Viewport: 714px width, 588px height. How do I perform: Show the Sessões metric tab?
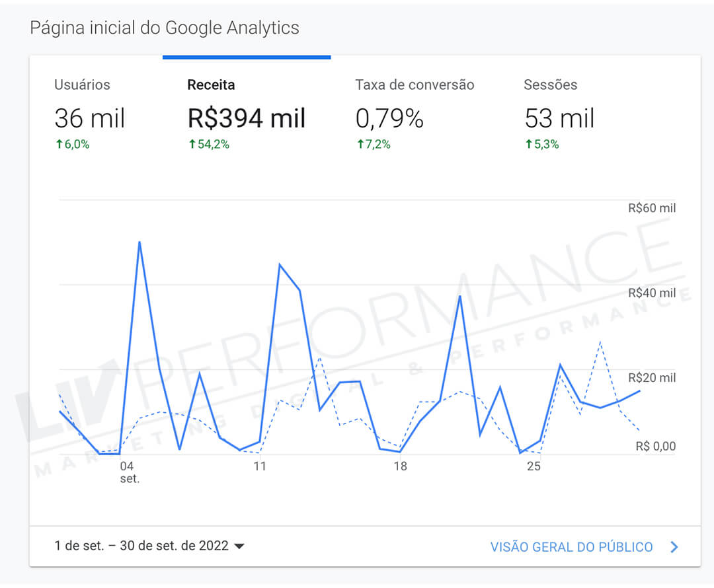point(550,85)
